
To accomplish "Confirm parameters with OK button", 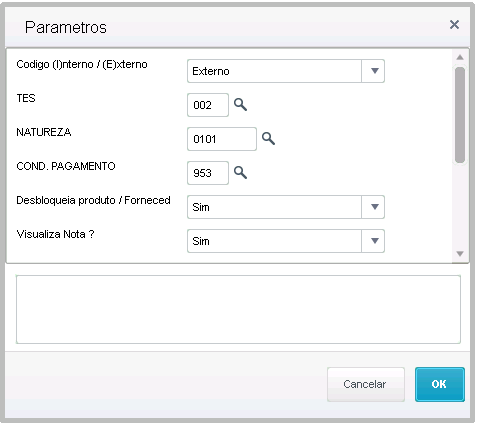I will (440, 384).
